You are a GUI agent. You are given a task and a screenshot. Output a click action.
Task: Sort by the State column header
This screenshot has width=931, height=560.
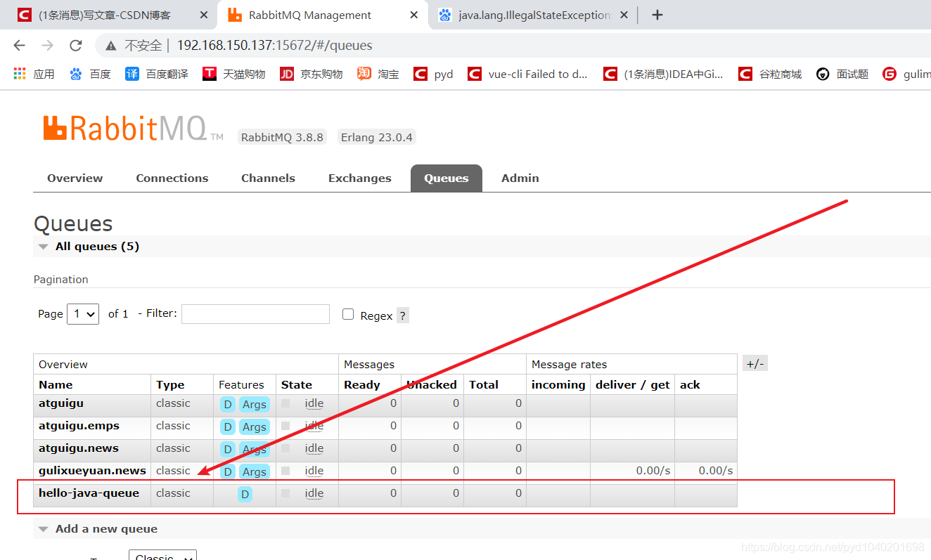click(x=297, y=385)
